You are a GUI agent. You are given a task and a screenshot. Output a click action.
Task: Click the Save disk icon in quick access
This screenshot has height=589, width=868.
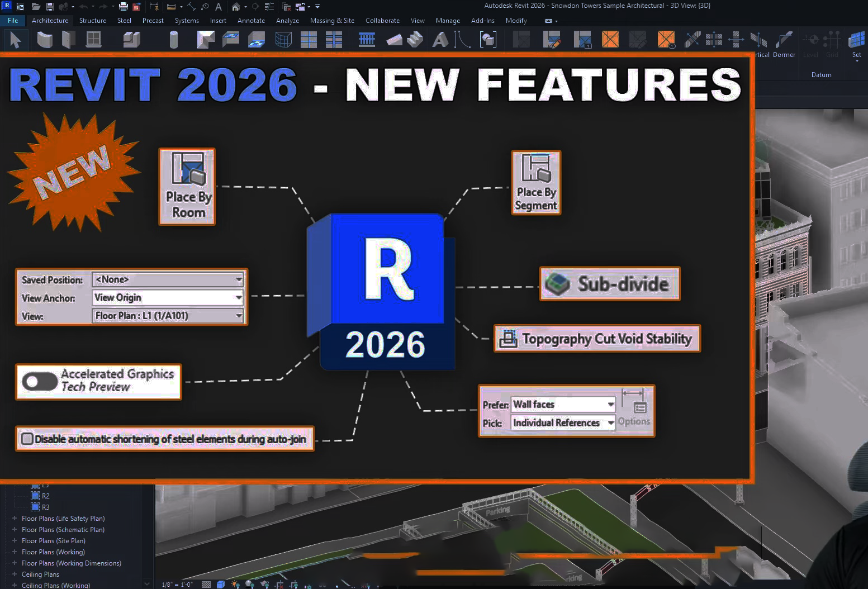[x=50, y=7]
